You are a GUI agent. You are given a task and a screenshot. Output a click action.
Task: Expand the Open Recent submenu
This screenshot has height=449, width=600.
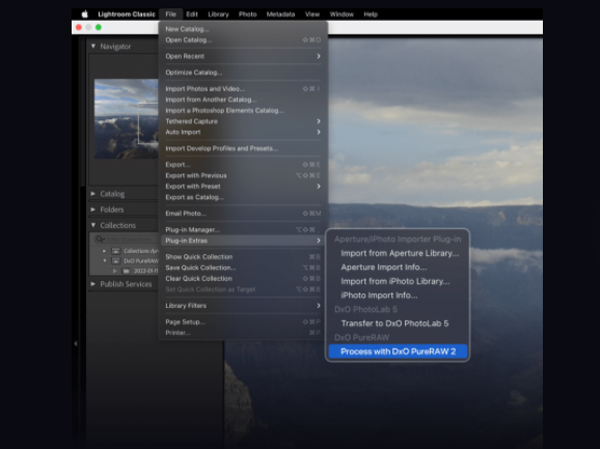coord(243,56)
